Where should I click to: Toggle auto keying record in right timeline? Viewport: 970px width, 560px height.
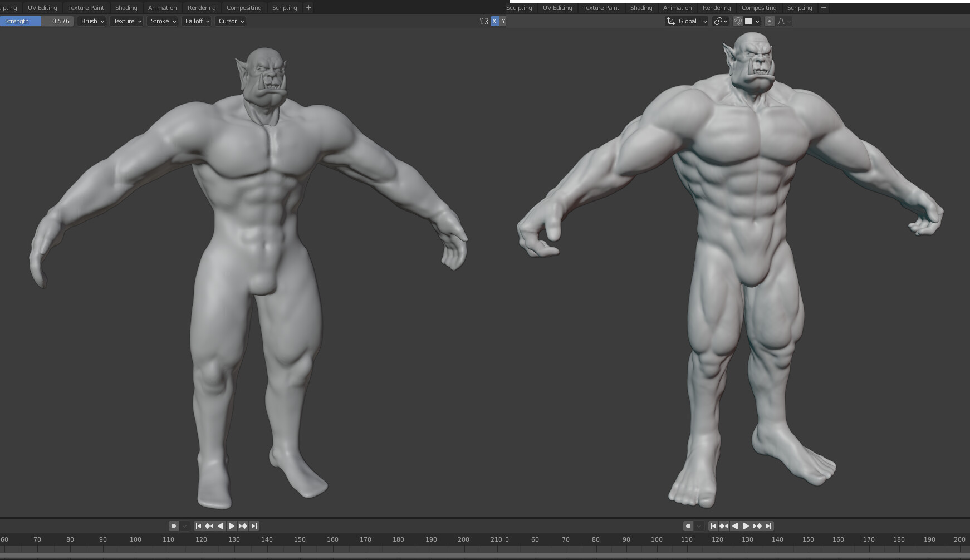tap(688, 526)
